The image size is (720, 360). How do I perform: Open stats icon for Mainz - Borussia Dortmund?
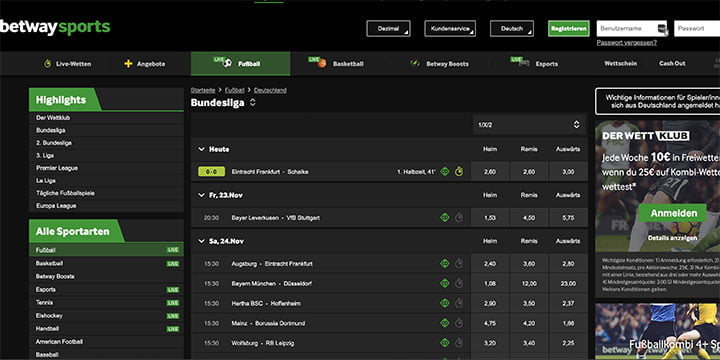click(444, 323)
